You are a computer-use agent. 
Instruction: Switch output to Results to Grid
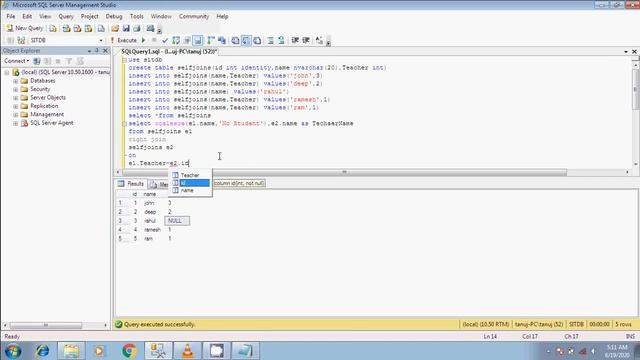point(246,40)
